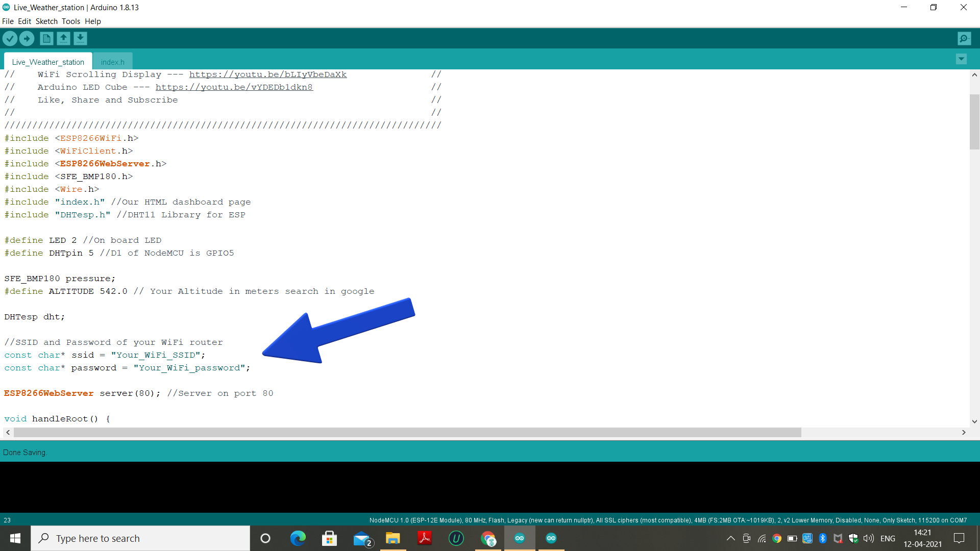
Task: Open the Windows Start menu
Action: 15,538
